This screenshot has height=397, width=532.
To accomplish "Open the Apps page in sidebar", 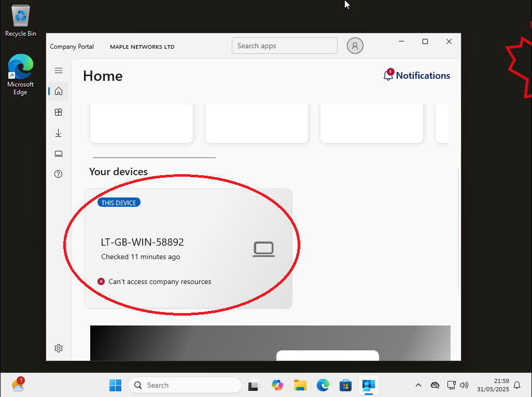I will point(59,112).
